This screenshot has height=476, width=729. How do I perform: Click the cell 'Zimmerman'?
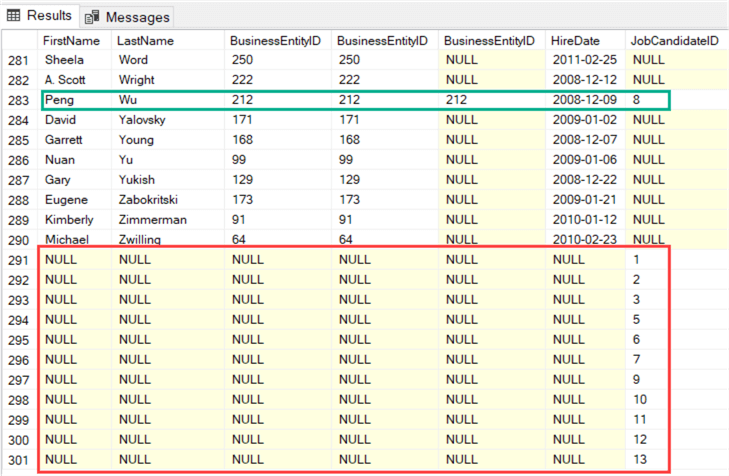pos(167,220)
